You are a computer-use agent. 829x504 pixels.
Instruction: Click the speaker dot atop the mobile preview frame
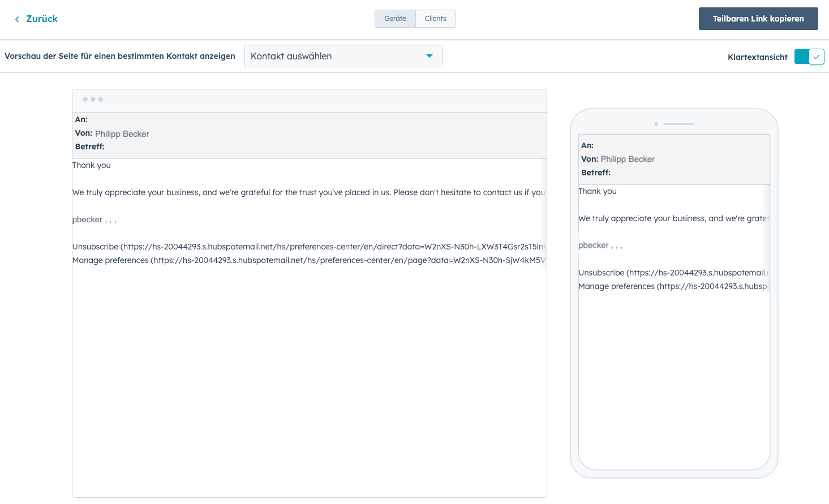[656, 124]
